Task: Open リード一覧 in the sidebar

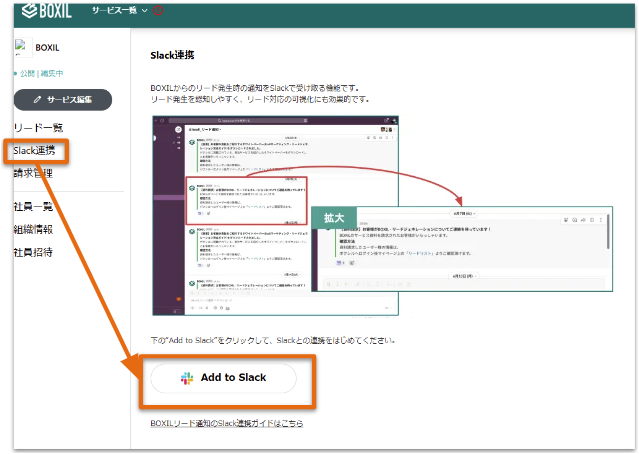Action: coord(39,129)
